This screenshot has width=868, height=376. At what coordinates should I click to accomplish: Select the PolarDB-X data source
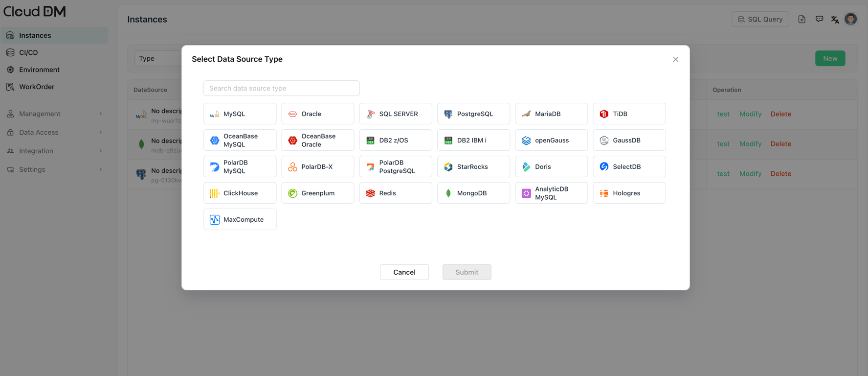pyautogui.click(x=318, y=166)
